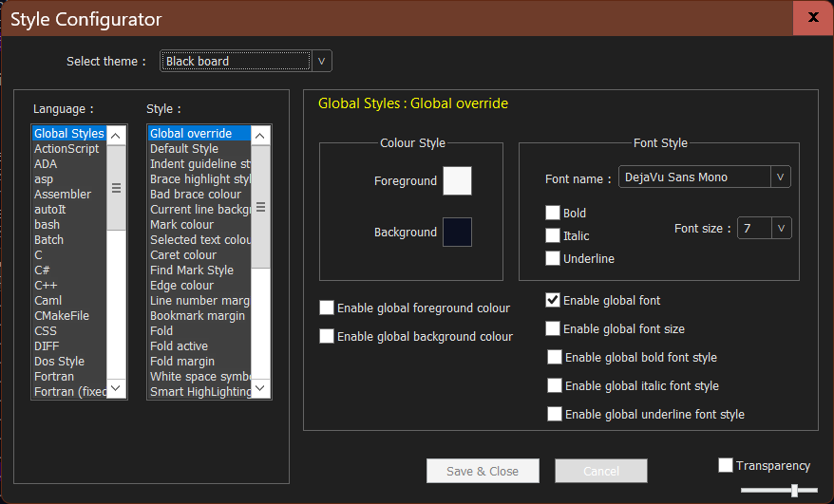Select White space symbol item

199,377
